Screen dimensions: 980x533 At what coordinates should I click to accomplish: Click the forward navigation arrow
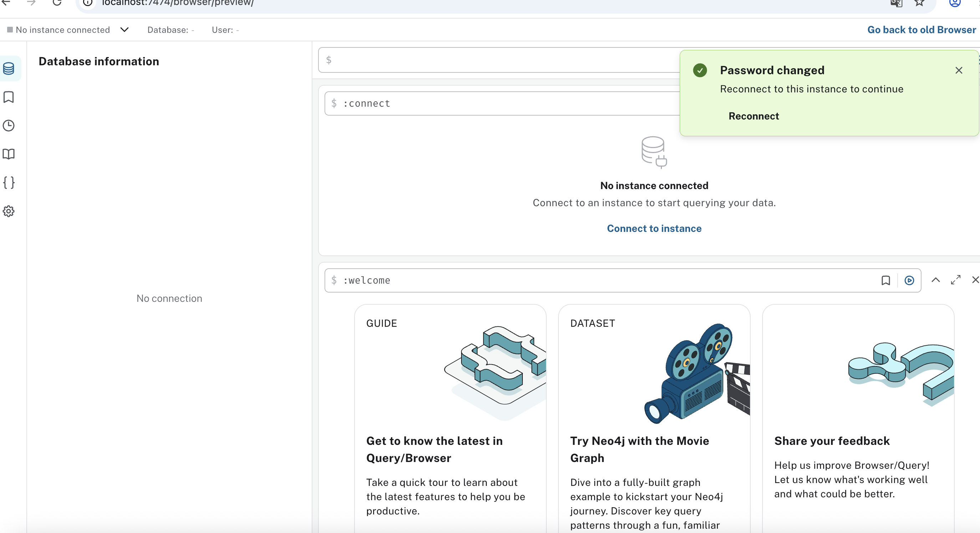click(31, 2)
